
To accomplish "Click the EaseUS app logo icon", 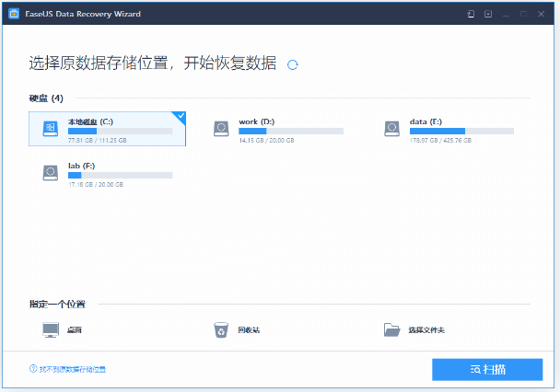I will [14, 14].
